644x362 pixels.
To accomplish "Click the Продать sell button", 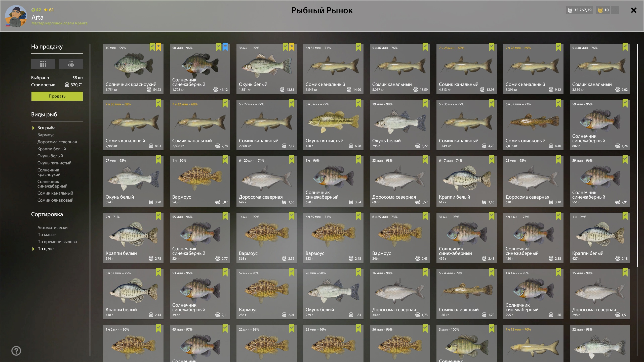I will 57,96.
